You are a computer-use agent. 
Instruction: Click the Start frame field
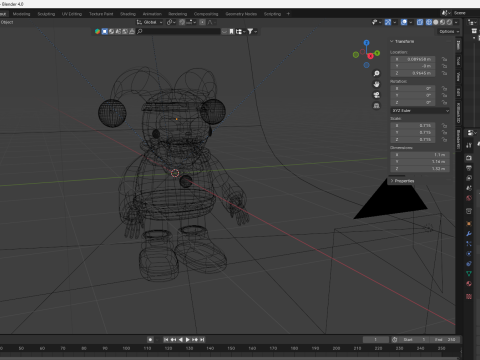(414, 340)
